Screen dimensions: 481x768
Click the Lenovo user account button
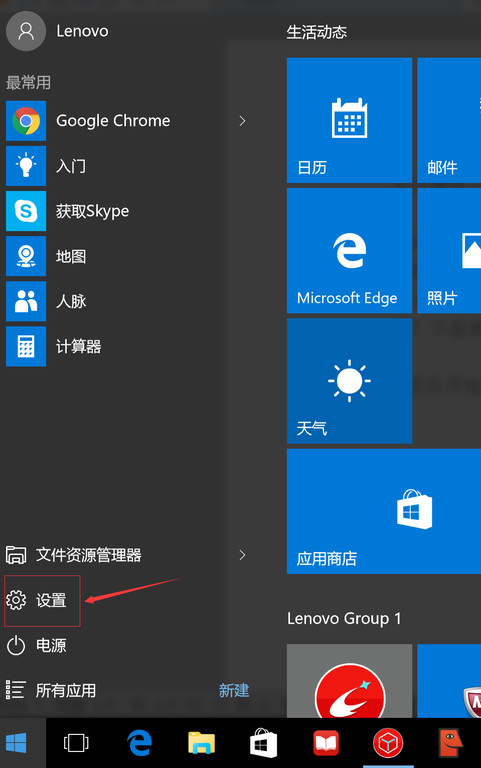tap(58, 31)
